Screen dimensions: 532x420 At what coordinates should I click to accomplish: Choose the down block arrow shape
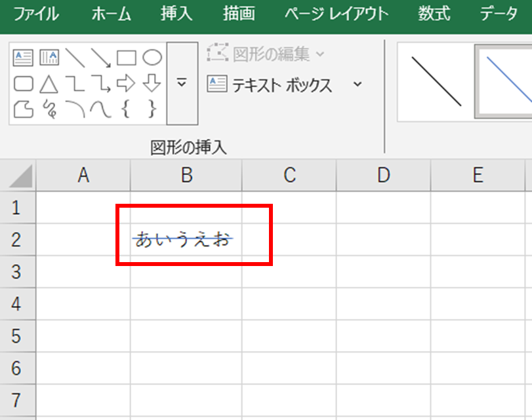(x=152, y=84)
